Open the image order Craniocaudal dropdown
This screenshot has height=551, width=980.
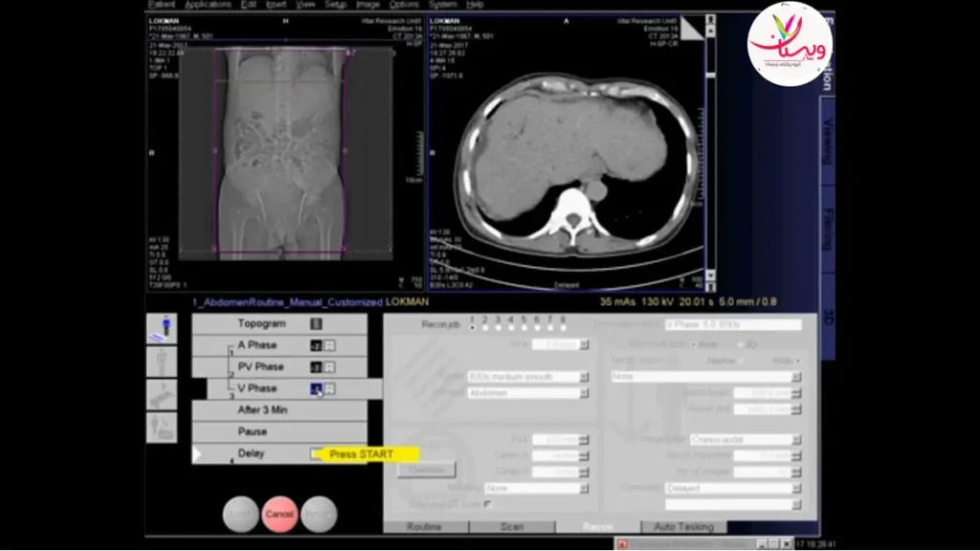(x=795, y=440)
